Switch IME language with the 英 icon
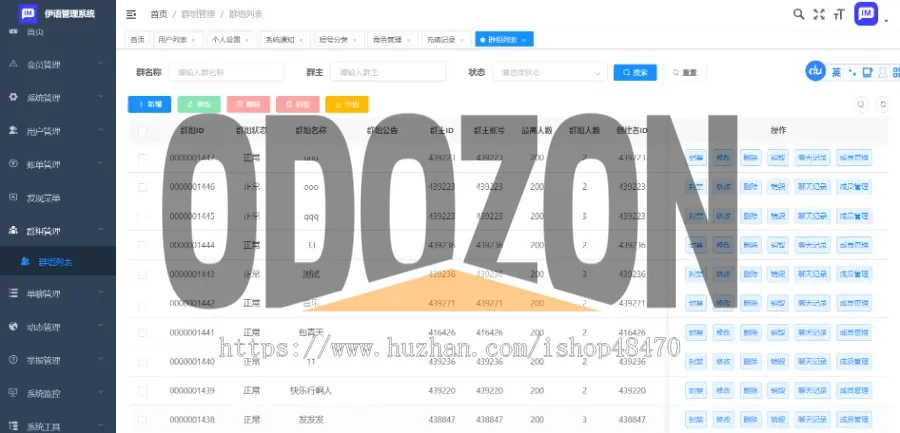 point(837,72)
